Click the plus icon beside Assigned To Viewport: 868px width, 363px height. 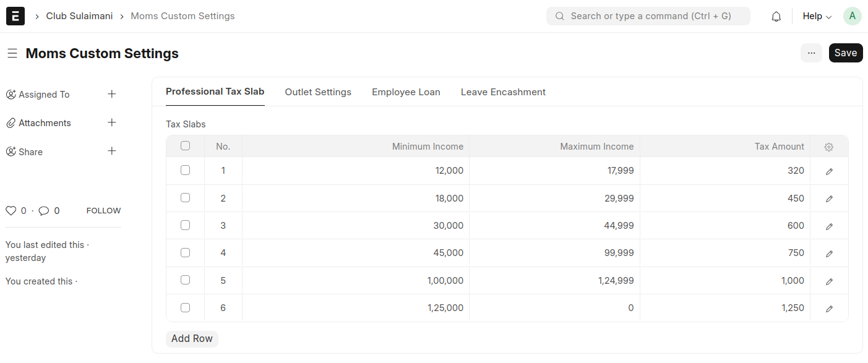tap(112, 94)
